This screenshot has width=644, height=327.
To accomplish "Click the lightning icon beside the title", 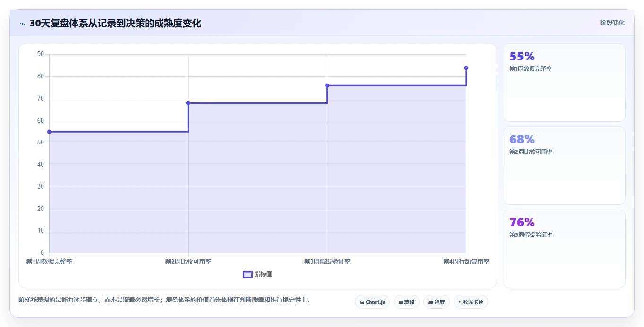I will point(22,24).
